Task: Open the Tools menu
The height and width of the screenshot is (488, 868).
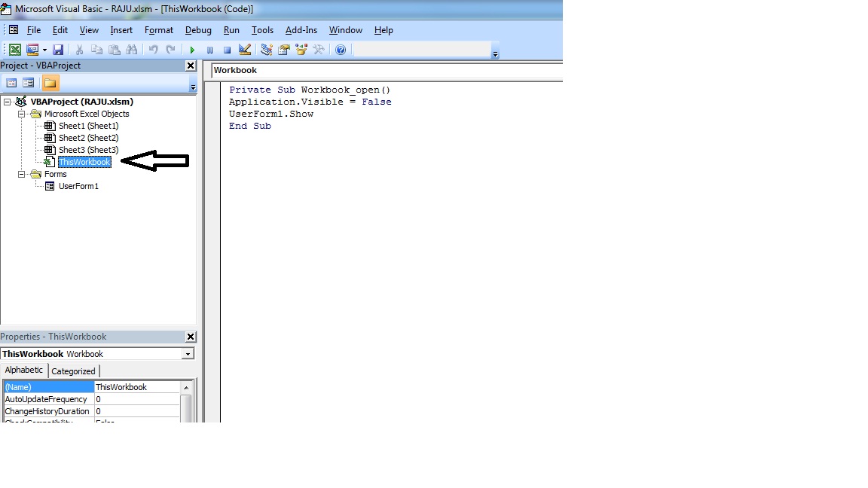Action: pos(262,30)
